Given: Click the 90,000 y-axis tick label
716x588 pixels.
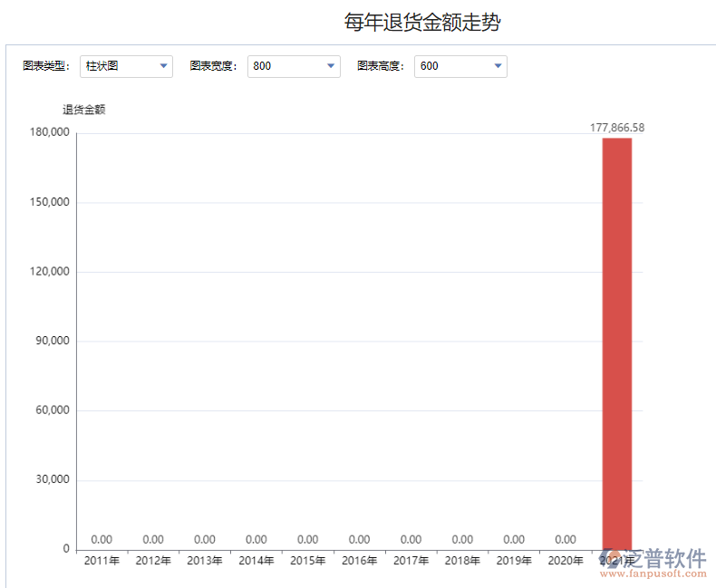Looking at the screenshot, I should [x=53, y=341].
